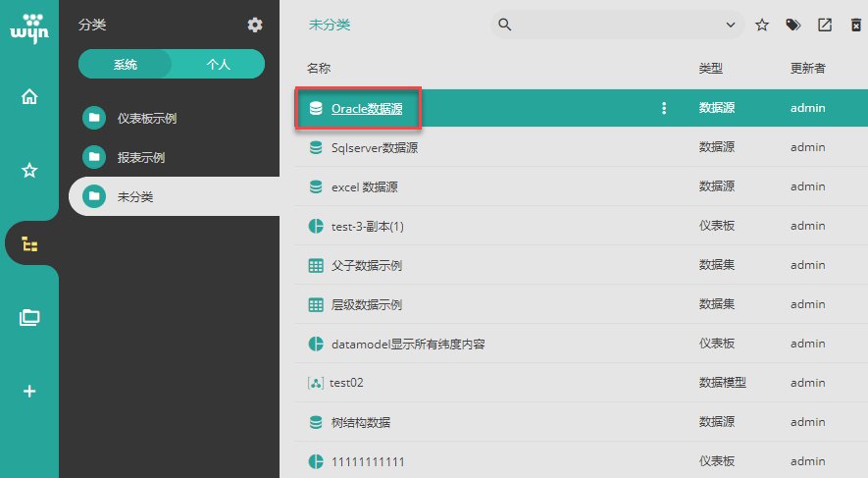Click admin in the Sqlserver数据源 row
This screenshot has height=478, width=868.
pyautogui.click(x=807, y=147)
